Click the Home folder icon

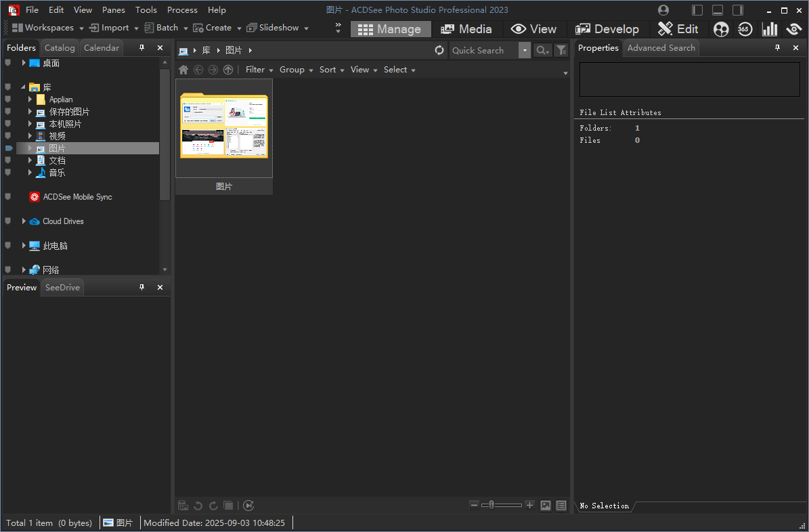[x=183, y=70]
